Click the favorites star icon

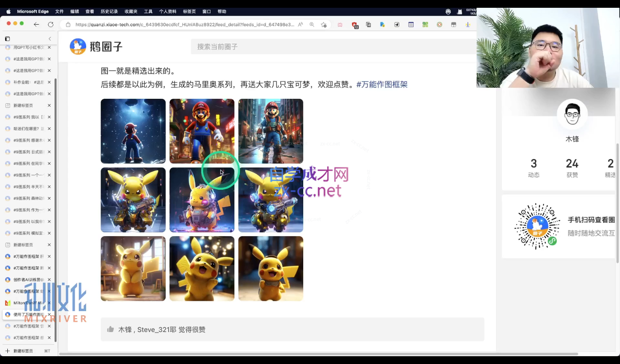tap(324, 25)
